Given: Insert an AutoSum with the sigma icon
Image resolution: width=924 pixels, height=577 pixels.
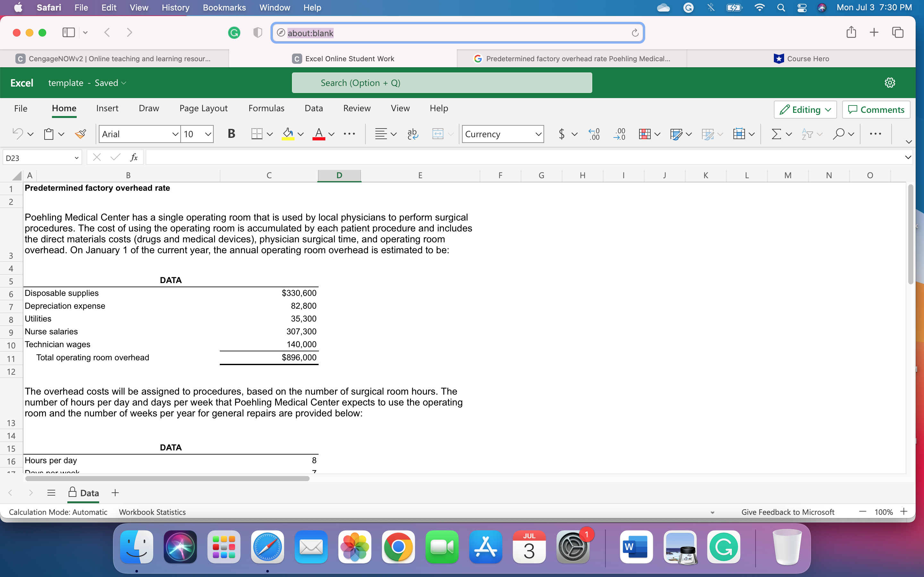Looking at the screenshot, I should click(x=775, y=134).
